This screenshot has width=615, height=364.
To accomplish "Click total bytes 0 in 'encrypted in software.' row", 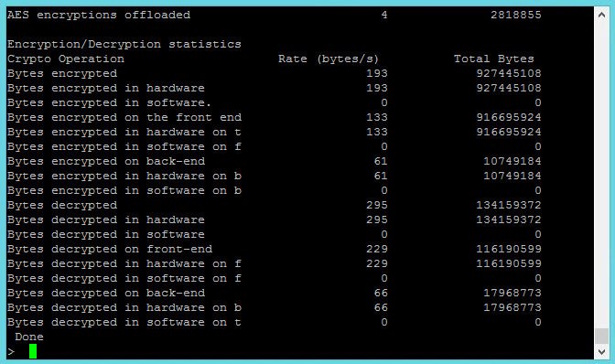I will click(x=538, y=102).
